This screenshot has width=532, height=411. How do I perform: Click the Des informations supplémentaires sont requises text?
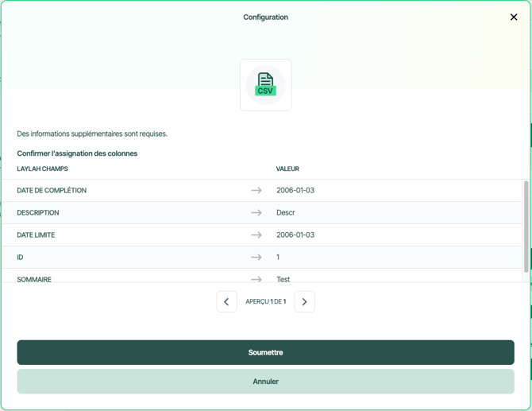click(x=92, y=134)
